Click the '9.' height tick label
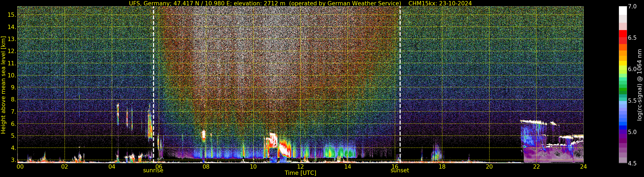644x177 pixels. (x=13, y=87)
